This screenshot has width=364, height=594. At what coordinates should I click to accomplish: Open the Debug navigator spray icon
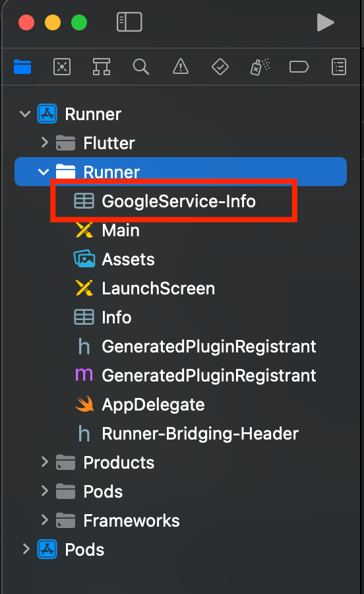260,67
